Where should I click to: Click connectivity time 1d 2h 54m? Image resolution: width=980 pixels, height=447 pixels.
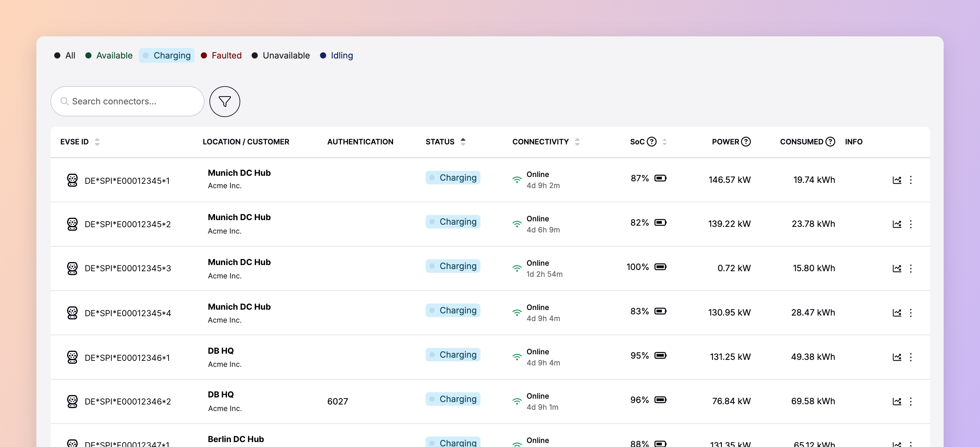click(x=545, y=274)
